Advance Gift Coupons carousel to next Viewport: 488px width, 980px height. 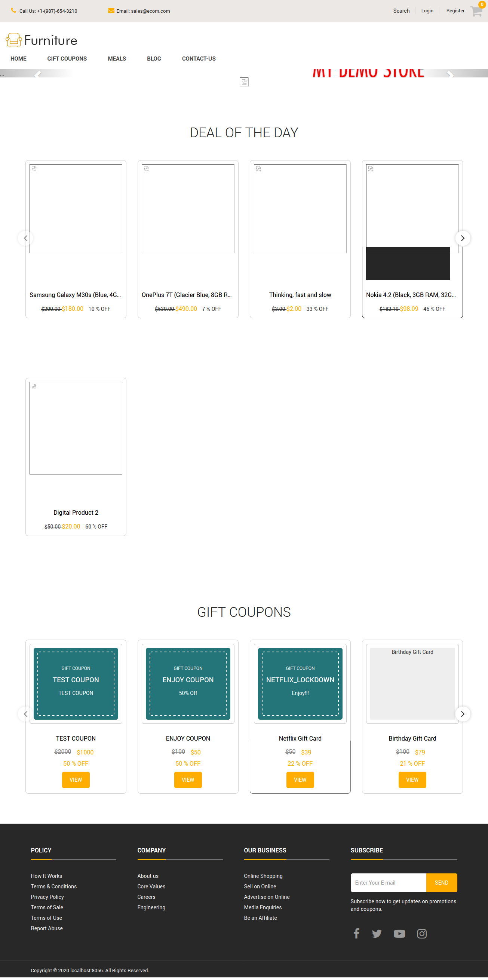pos(463,714)
